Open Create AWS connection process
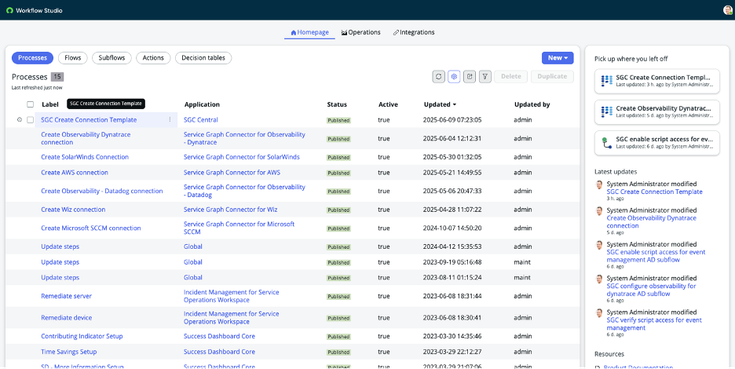This screenshot has height=369, width=735. [x=75, y=172]
